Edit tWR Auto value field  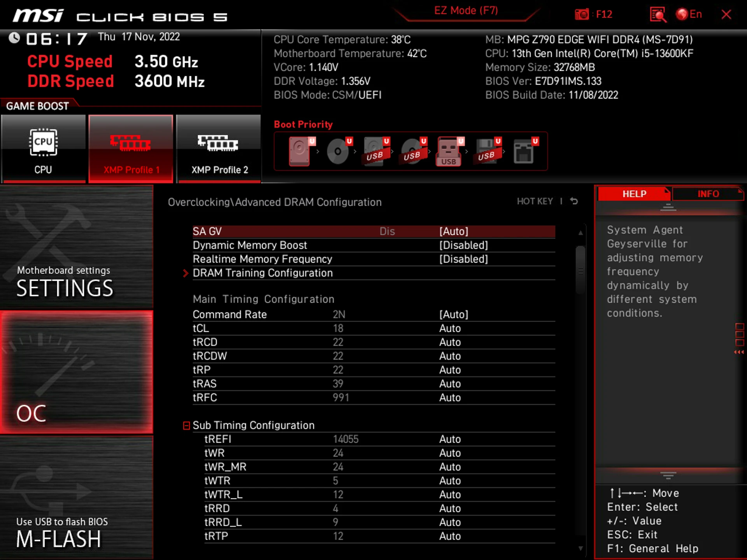click(x=450, y=453)
